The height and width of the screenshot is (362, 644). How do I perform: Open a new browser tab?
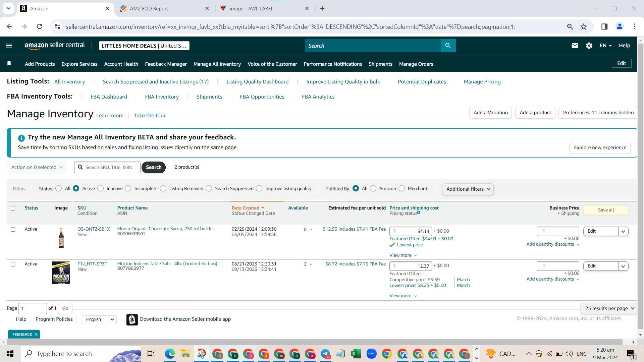(322, 8)
